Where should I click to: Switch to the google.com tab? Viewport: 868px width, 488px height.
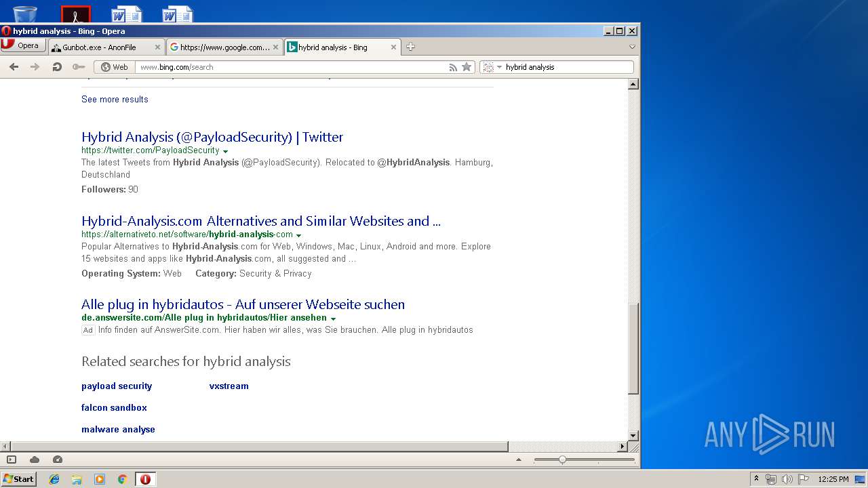(224, 47)
